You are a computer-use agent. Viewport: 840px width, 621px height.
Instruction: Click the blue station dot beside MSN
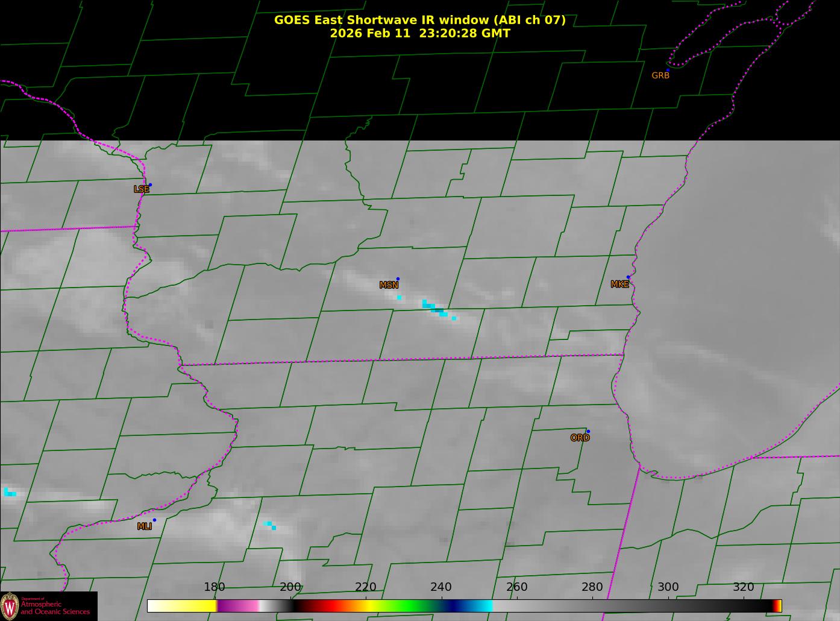tap(398, 279)
